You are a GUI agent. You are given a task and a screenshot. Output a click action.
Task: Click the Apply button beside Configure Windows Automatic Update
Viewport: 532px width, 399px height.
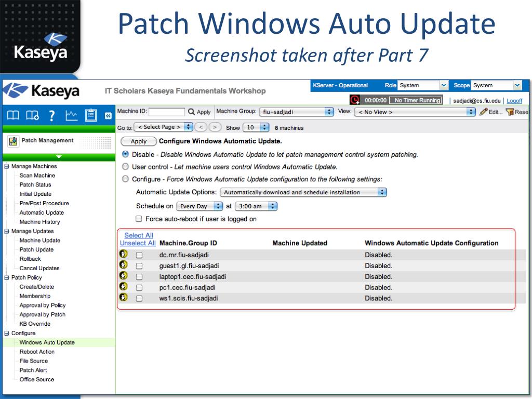tap(138, 141)
